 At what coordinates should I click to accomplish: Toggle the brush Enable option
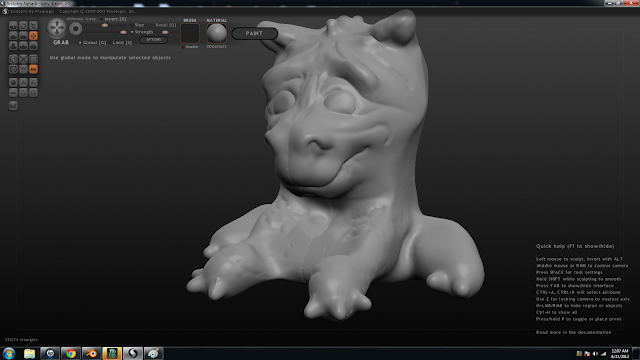(190, 47)
